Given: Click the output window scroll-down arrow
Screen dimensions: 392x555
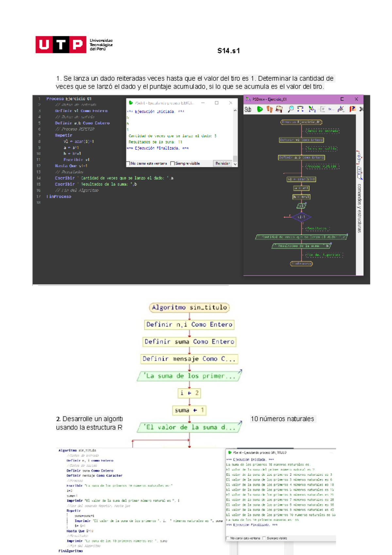Looking at the screenshot, I should pyautogui.click(x=235, y=164).
